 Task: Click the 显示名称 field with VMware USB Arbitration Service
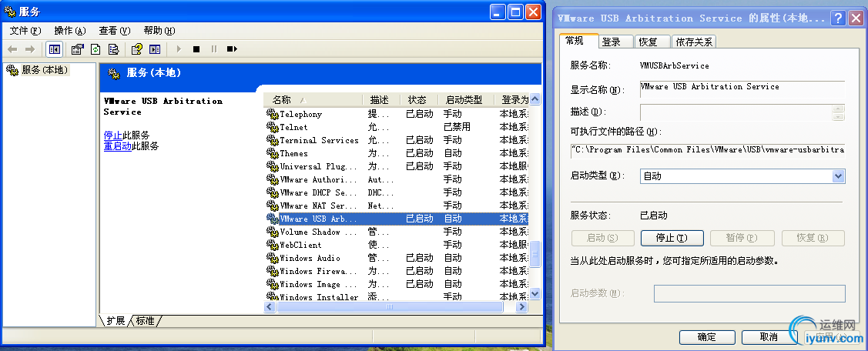[742, 89]
